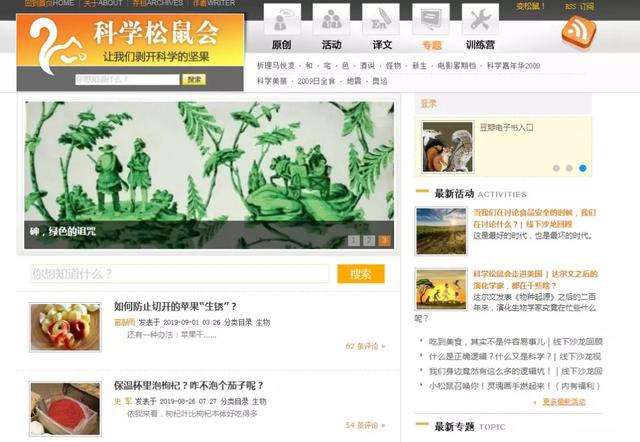Open article 保温杯里泡枸杞？咋不泡个茄子呢？
This screenshot has height=442, width=640.
(x=189, y=385)
